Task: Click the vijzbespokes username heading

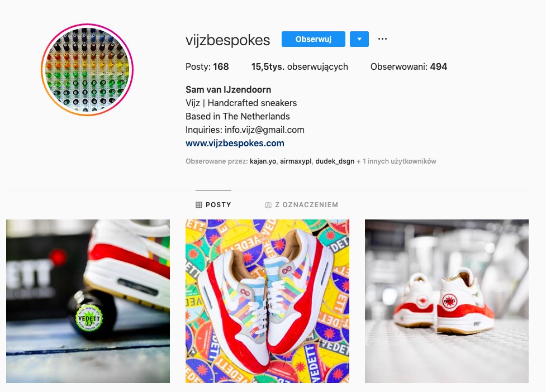Action: pos(228,40)
